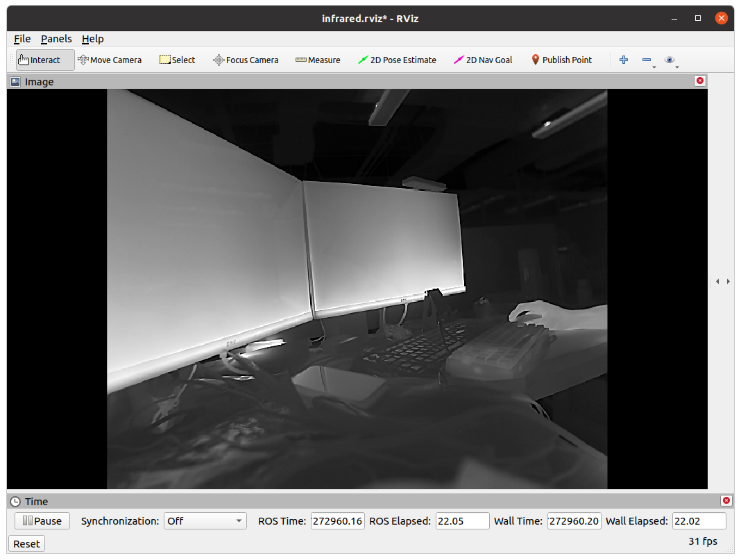The image size is (741, 560).
Task: Open the minus icon's dropdown arrow
Action: [654, 67]
